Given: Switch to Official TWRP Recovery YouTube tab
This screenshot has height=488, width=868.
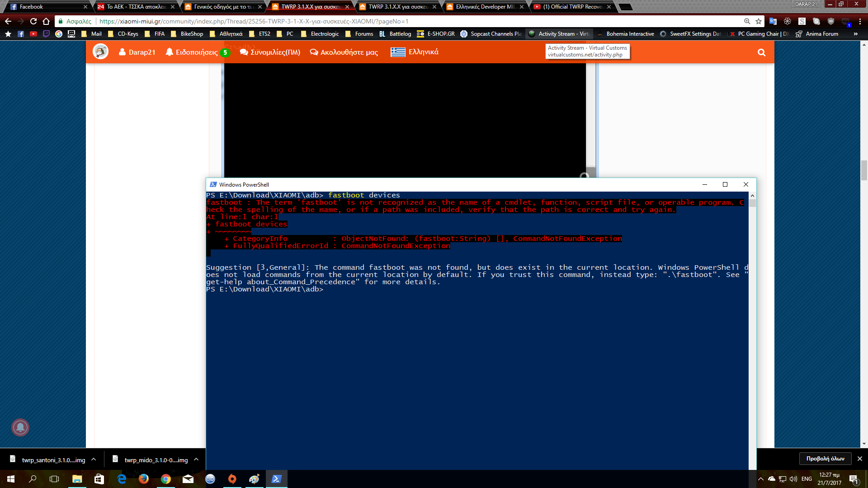Looking at the screenshot, I should 572,7.
